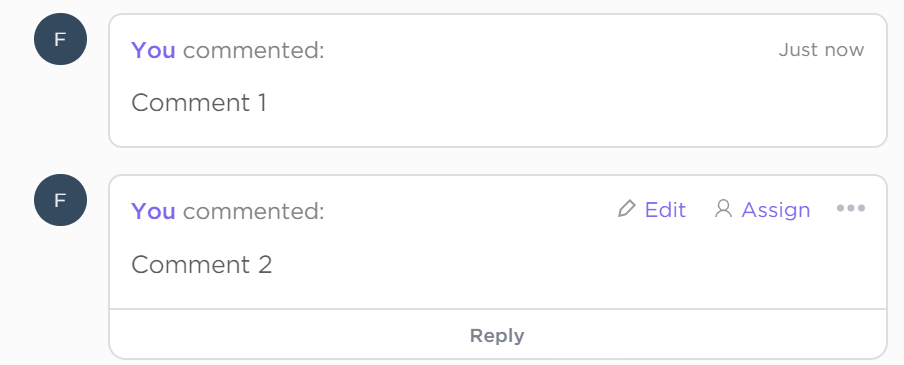Screen dimensions: 904x365
Task: Click the person icon beside Assign
Action: [x=723, y=209]
